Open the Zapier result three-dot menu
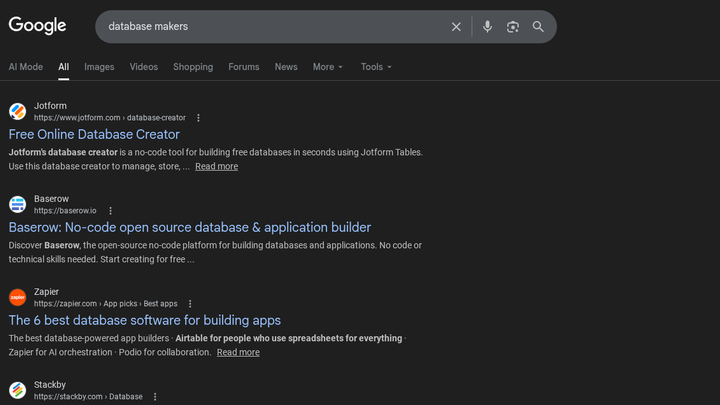 (x=190, y=304)
